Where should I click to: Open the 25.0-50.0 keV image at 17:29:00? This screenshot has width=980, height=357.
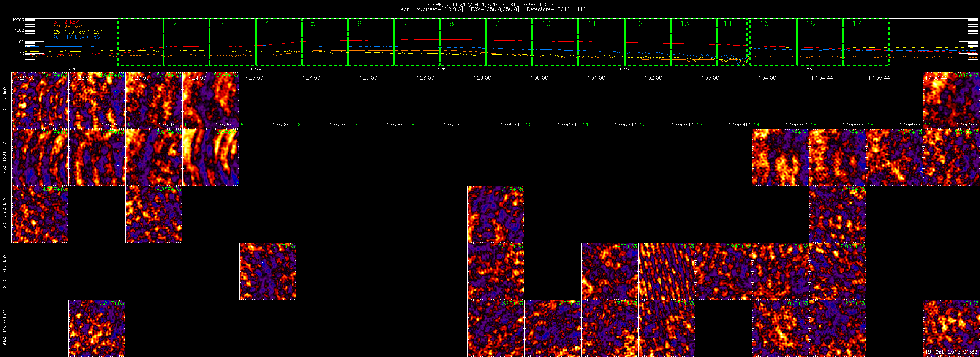click(496, 271)
